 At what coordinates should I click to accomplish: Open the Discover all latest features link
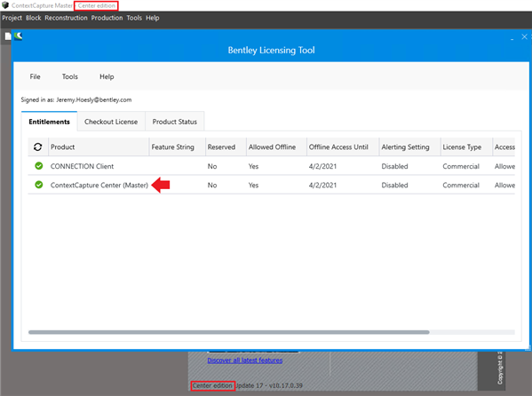pos(244,360)
